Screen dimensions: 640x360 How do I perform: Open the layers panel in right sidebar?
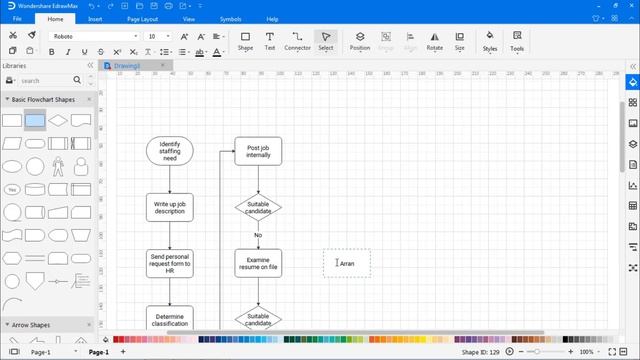(x=633, y=144)
